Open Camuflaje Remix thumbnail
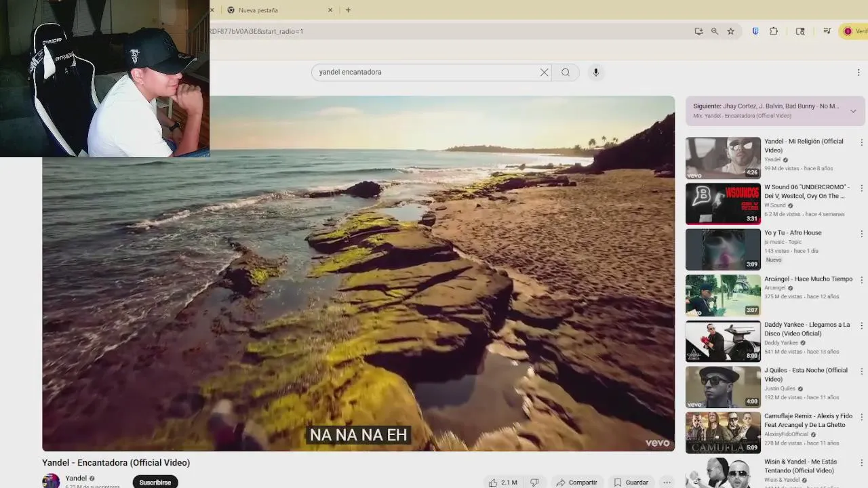This screenshot has height=488, width=868. 723,432
